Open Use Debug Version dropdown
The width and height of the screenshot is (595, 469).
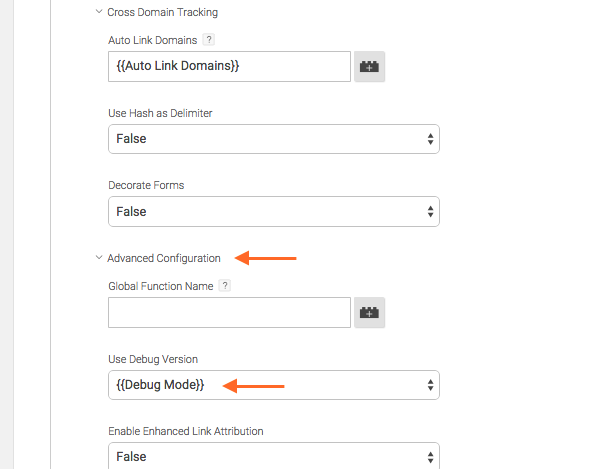point(274,385)
